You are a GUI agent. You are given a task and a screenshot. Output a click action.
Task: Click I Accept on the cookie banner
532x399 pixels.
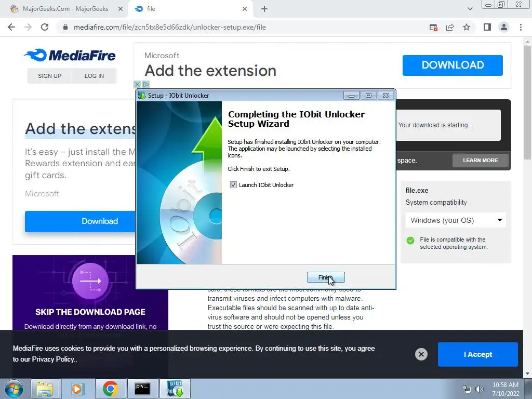478,354
